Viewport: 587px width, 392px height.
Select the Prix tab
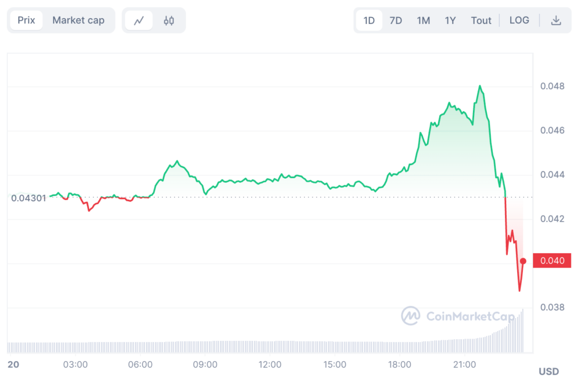(x=26, y=21)
